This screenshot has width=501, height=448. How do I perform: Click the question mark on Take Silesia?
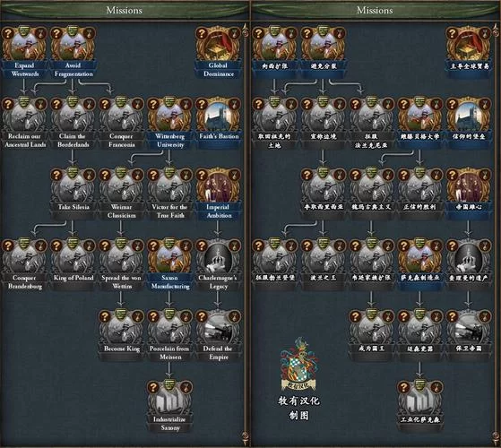point(56,175)
